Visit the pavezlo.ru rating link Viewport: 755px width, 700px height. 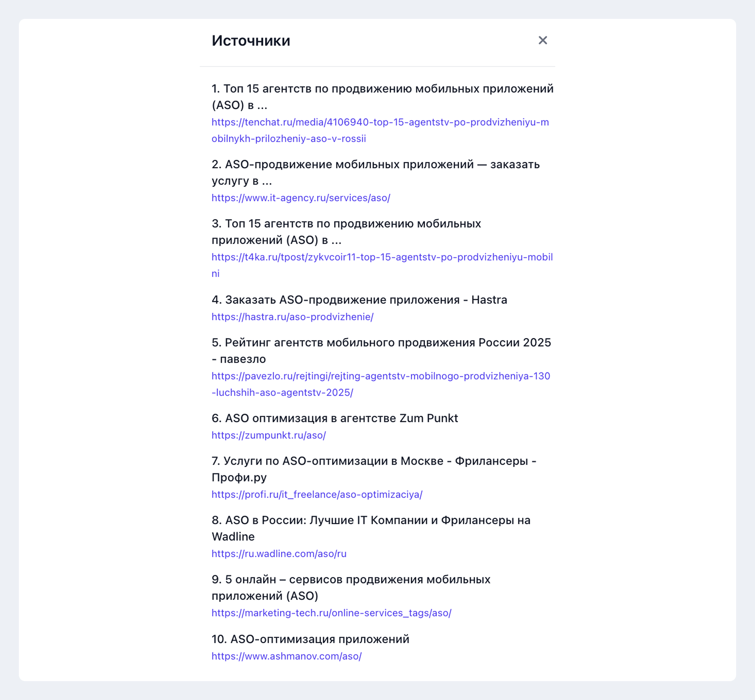coord(381,384)
